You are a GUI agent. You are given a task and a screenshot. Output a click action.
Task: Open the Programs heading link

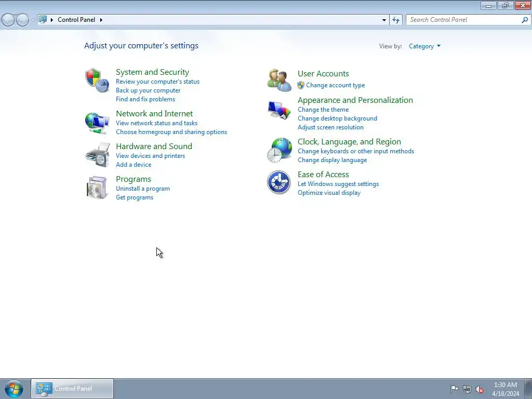click(x=134, y=179)
